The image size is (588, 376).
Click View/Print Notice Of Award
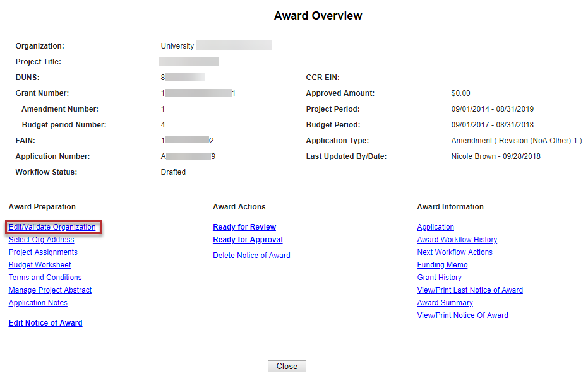click(x=462, y=315)
